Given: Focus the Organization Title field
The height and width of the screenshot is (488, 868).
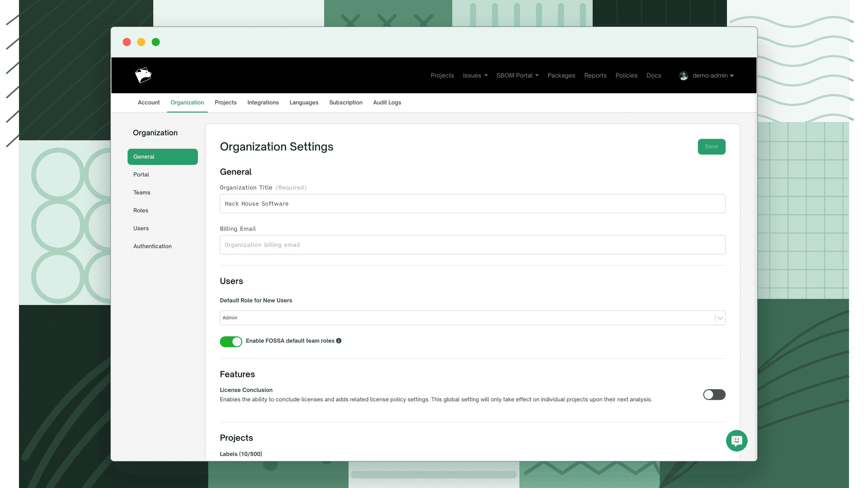Looking at the screenshot, I should pyautogui.click(x=472, y=204).
